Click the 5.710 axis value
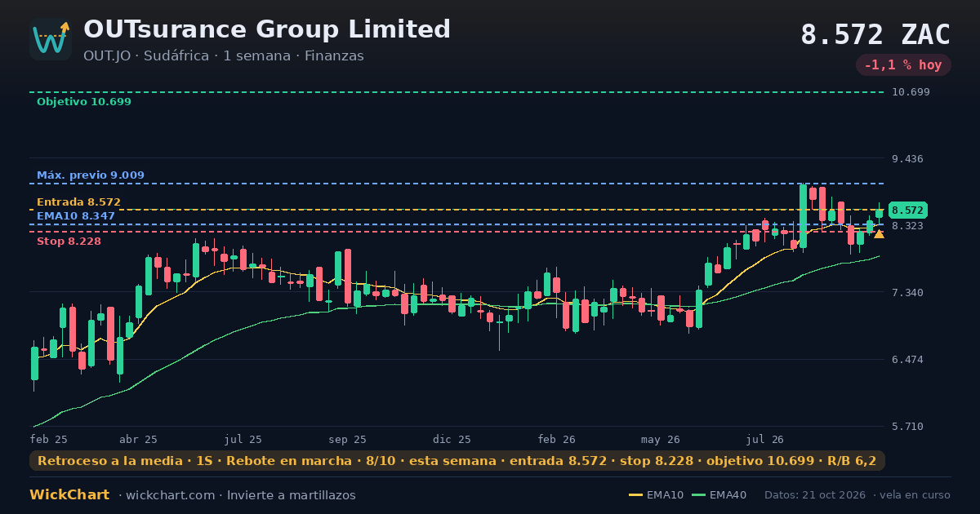This screenshot has width=980, height=514. (908, 427)
